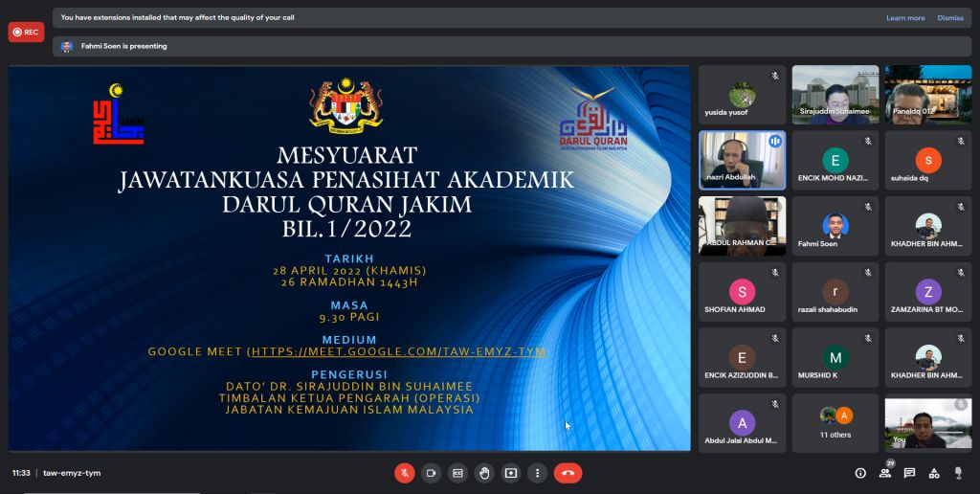Open the Activities shapes icon
This screenshot has width=980, height=494.
pos(934,473)
